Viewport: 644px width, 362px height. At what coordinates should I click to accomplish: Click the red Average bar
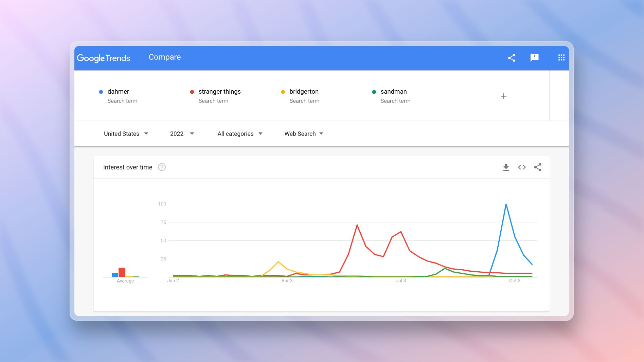[x=122, y=272]
